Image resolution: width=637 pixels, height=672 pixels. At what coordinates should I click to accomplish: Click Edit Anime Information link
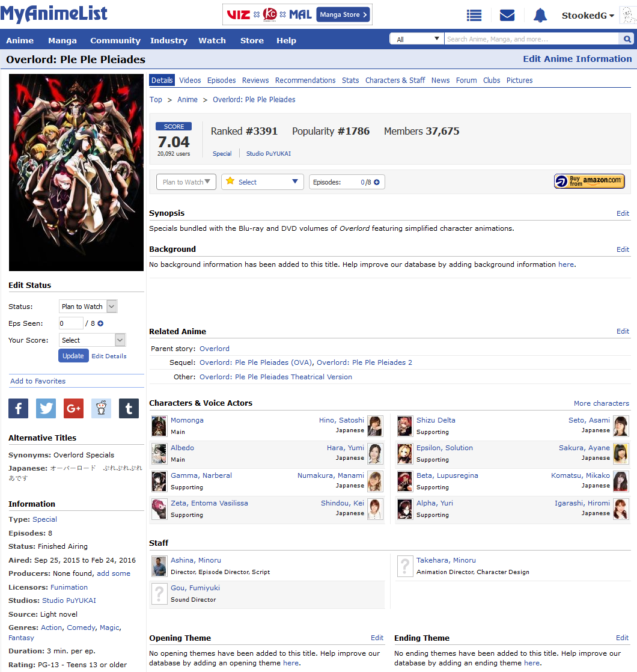[x=577, y=59]
